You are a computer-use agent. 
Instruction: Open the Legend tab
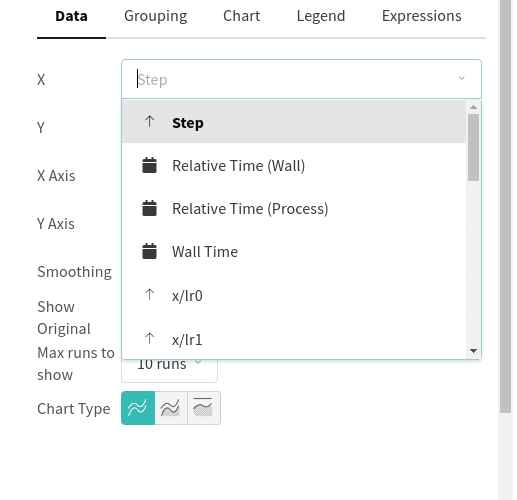point(321,16)
